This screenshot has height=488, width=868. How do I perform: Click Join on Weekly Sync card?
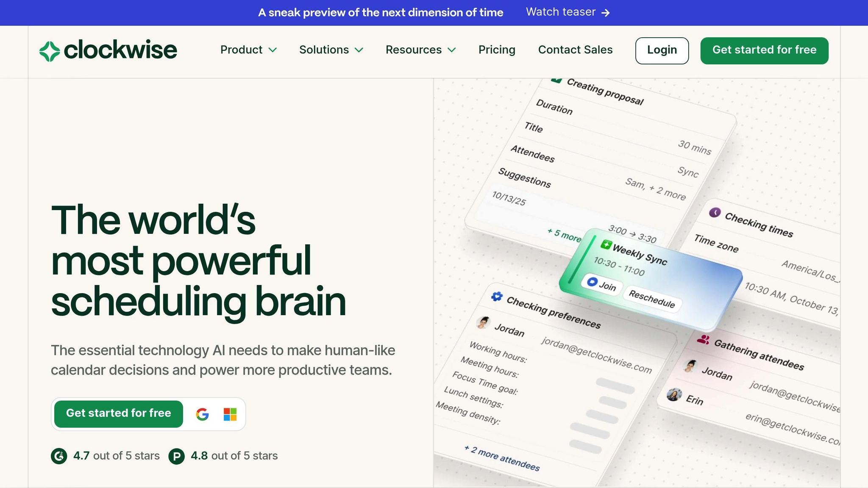tap(602, 284)
